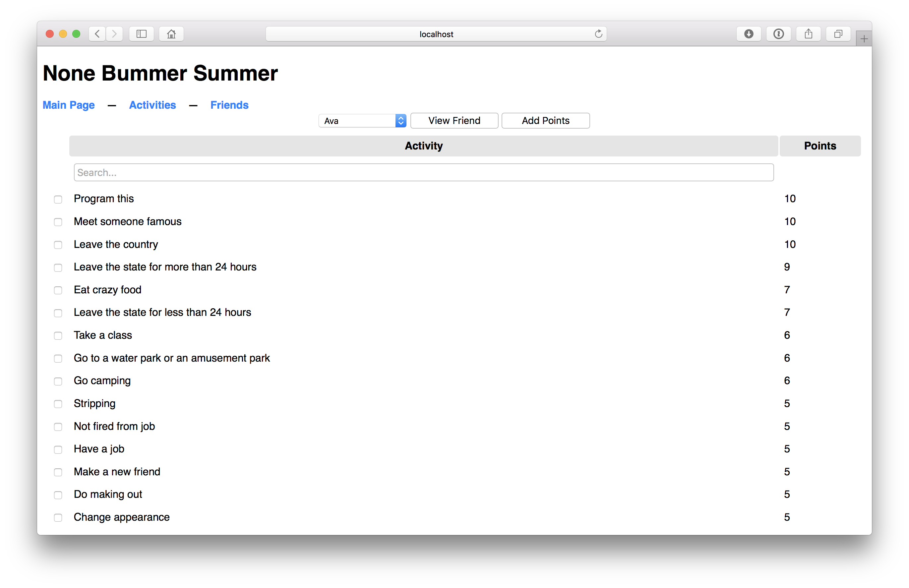Open the Ava friend dropdown

click(x=362, y=121)
